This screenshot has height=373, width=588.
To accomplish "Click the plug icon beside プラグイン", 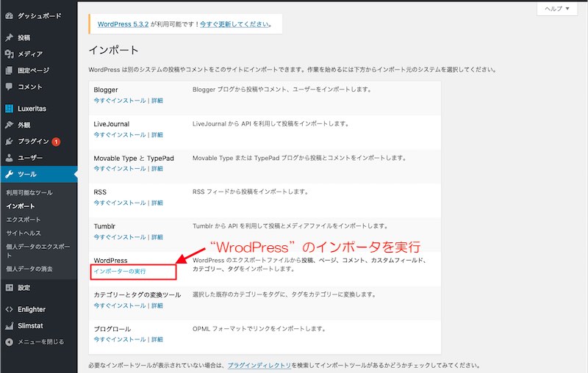I will click(10, 142).
